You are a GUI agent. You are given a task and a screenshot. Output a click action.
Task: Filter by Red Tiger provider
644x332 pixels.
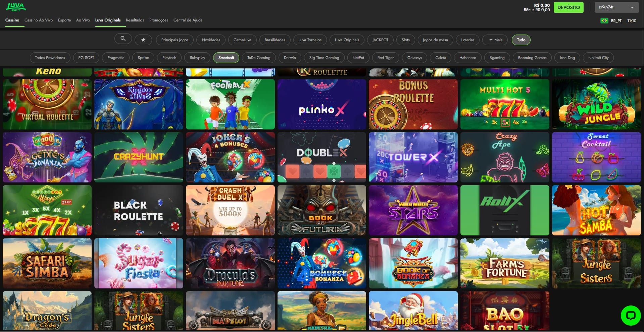click(x=386, y=58)
